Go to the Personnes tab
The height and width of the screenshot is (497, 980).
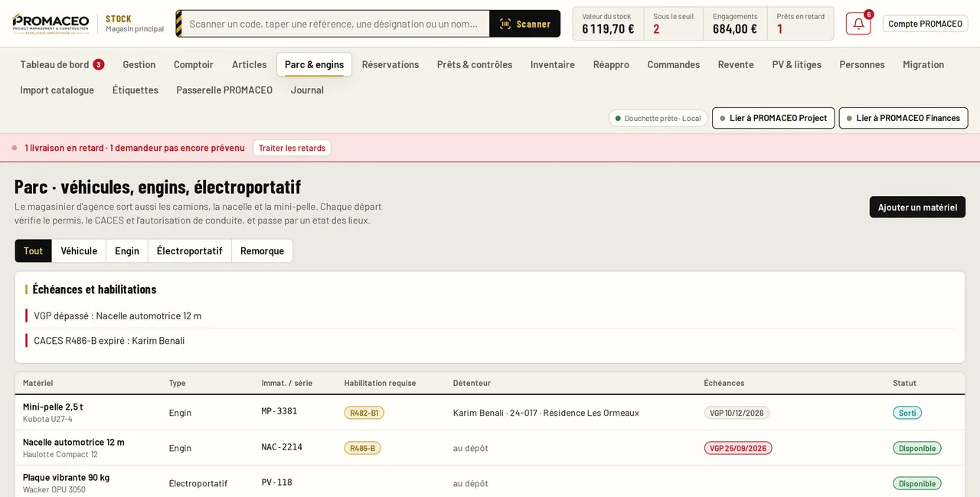click(x=862, y=64)
